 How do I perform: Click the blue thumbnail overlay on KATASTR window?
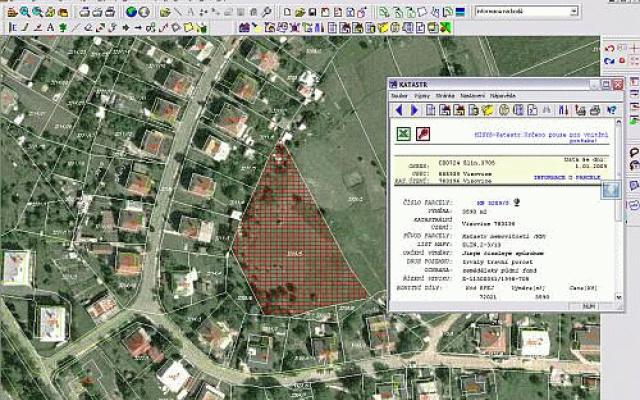click(x=611, y=191)
